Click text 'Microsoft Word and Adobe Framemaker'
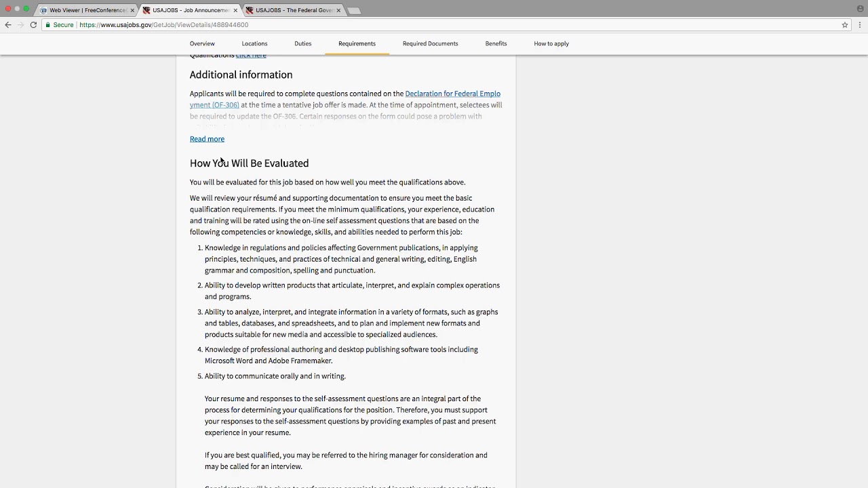The width and height of the screenshot is (868, 488). pyautogui.click(x=269, y=361)
